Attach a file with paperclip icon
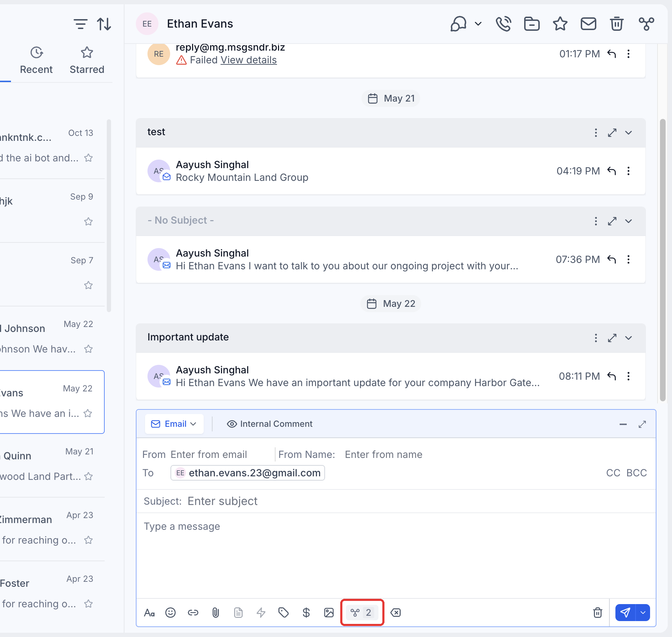Image resolution: width=672 pixels, height=637 pixels. click(216, 613)
